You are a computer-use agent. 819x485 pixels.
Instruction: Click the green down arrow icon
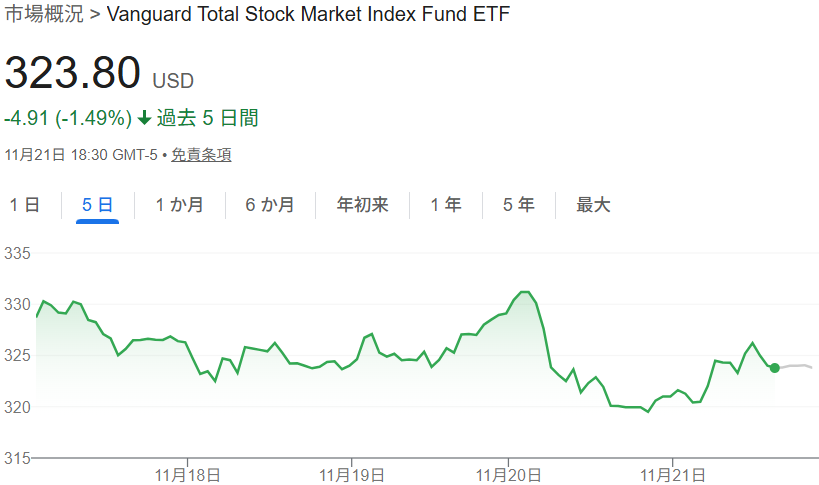144,118
